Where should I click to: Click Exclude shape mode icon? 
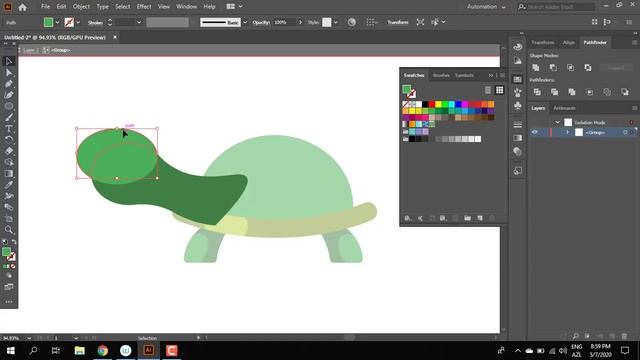[x=588, y=68]
